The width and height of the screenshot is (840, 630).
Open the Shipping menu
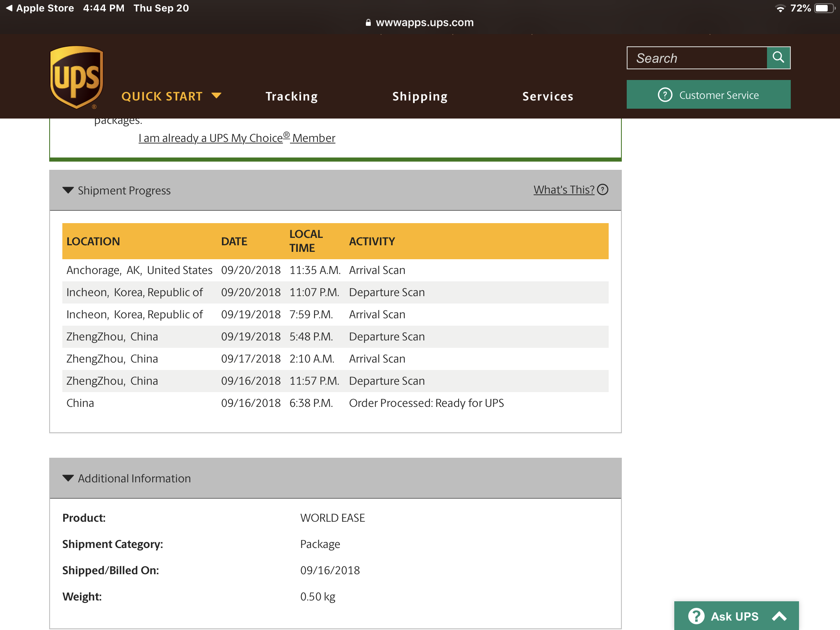click(420, 96)
